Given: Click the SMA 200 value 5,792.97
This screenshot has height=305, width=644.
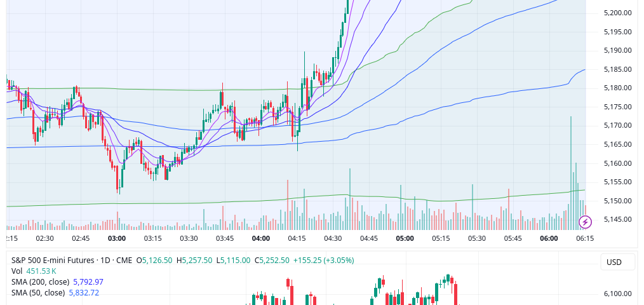Looking at the screenshot, I should pos(88,282).
